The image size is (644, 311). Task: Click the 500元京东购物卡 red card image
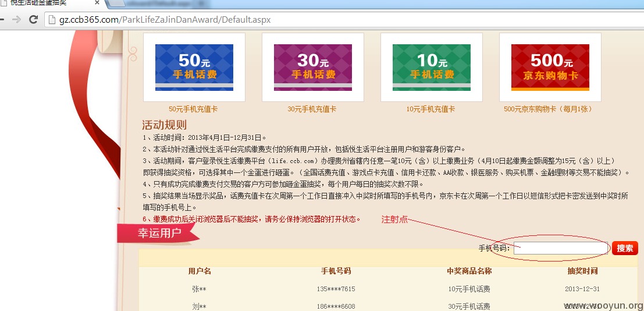pyautogui.click(x=550, y=67)
